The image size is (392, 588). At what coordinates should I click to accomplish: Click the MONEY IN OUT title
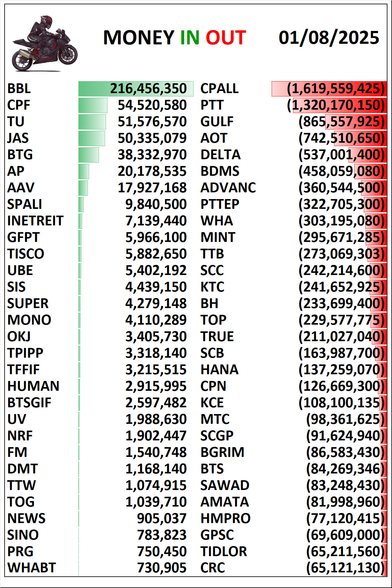coord(175,38)
